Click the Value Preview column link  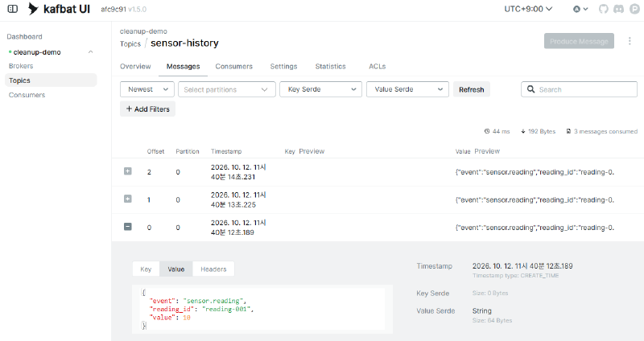(487, 151)
